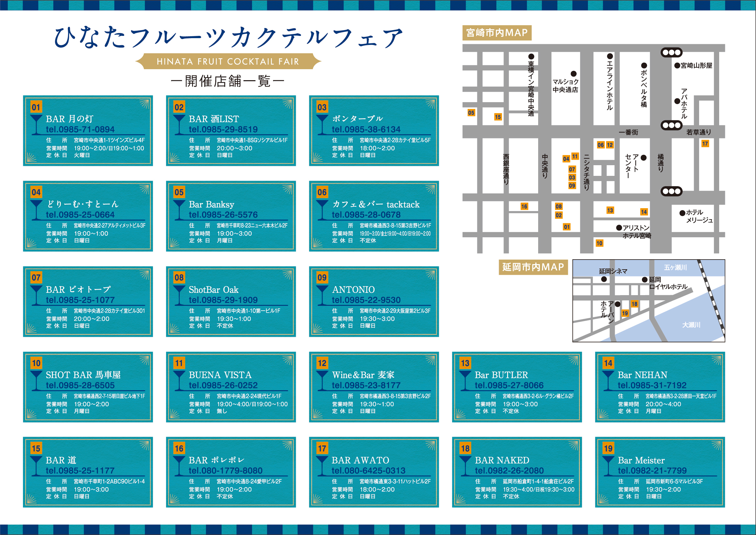This screenshot has height=535, width=756.
Task: Click shop name SHOT BAR 馬車屋
Action: pyautogui.click(x=83, y=375)
